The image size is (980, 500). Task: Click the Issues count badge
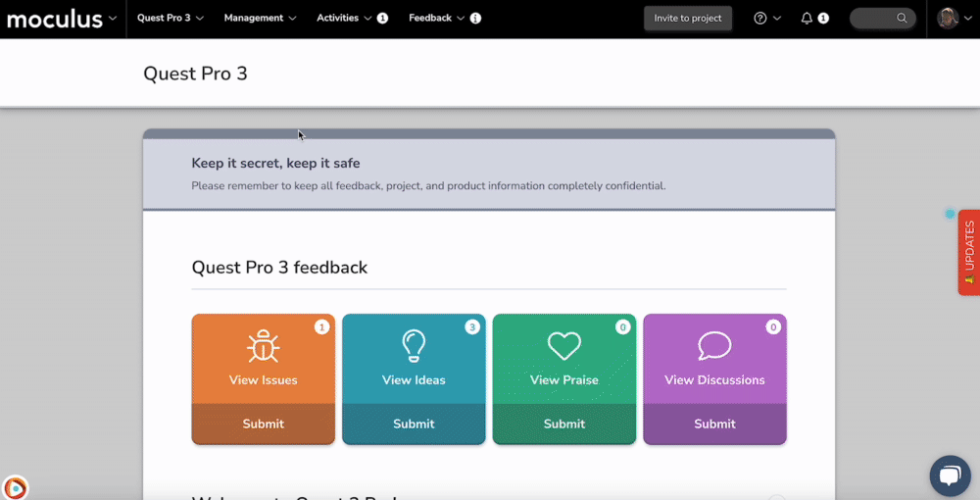tap(321, 326)
